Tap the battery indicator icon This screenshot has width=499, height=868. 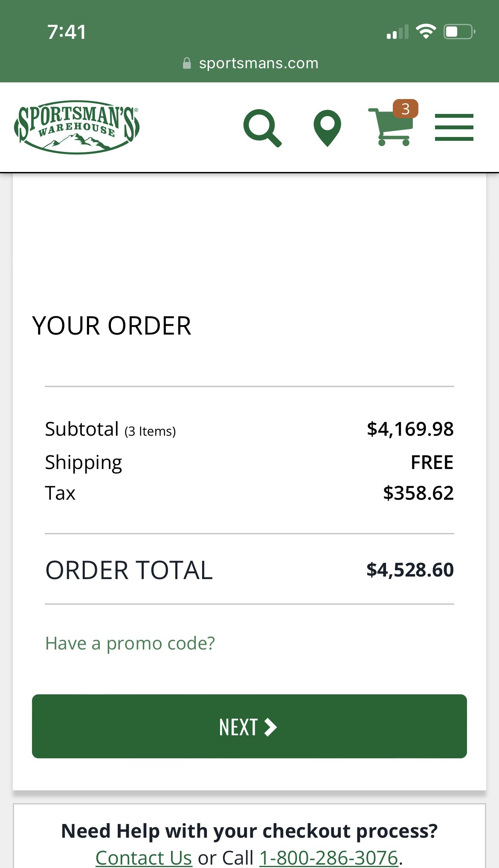(x=459, y=32)
